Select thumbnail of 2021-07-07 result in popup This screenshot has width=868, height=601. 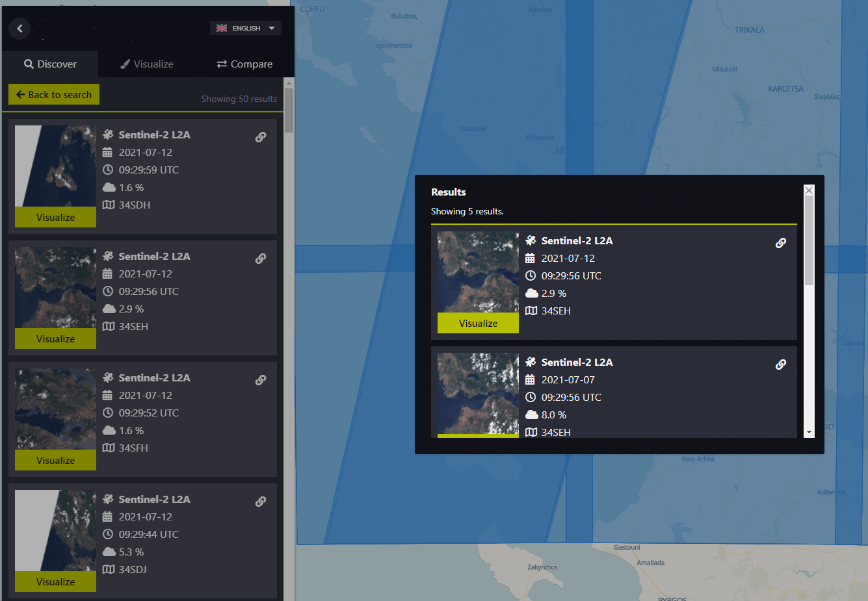point(478,394)
